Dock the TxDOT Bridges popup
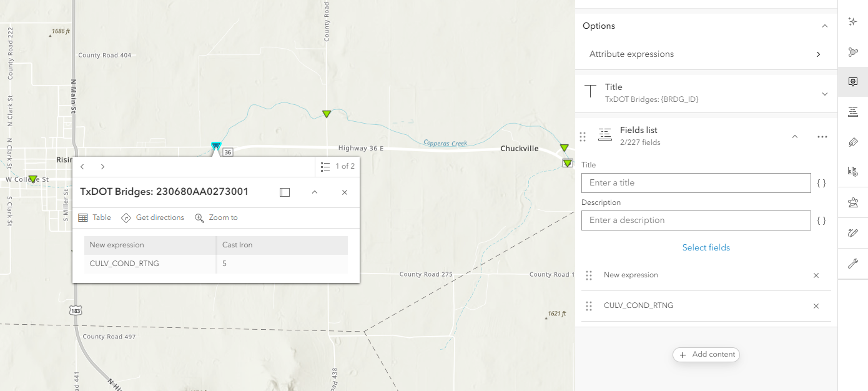 (x=285, y=192)
